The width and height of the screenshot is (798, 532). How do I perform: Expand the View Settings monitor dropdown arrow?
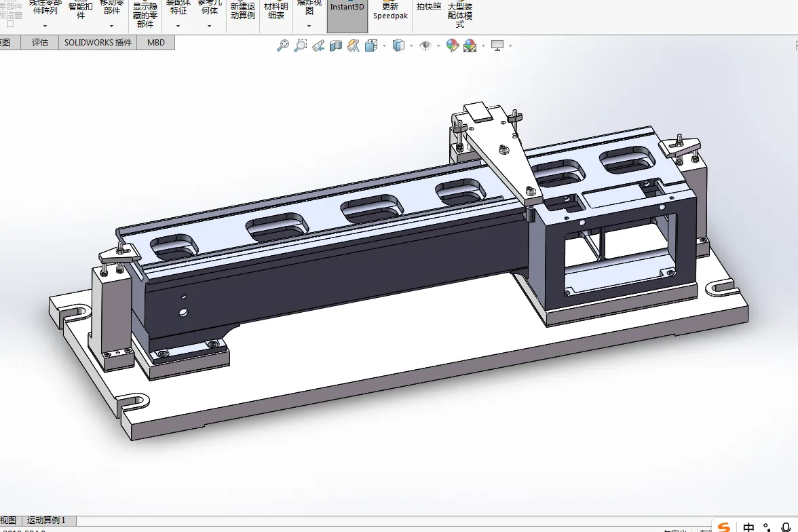tap(510, 46)
